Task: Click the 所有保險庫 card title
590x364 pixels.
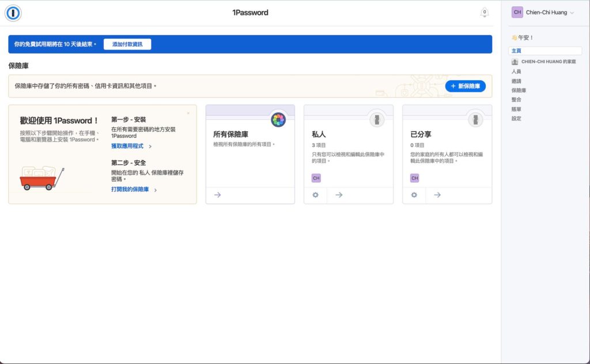Action: click(230, 134)
